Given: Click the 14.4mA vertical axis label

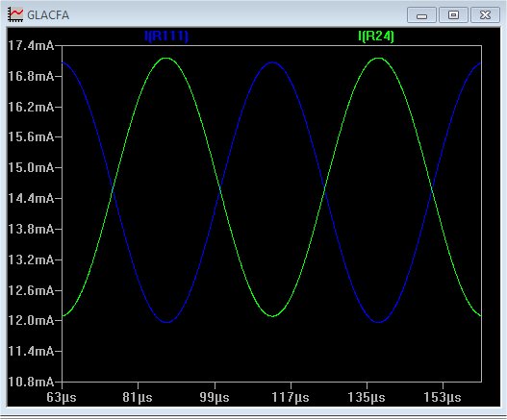Looking at the screenshot, I should [31, 198].
